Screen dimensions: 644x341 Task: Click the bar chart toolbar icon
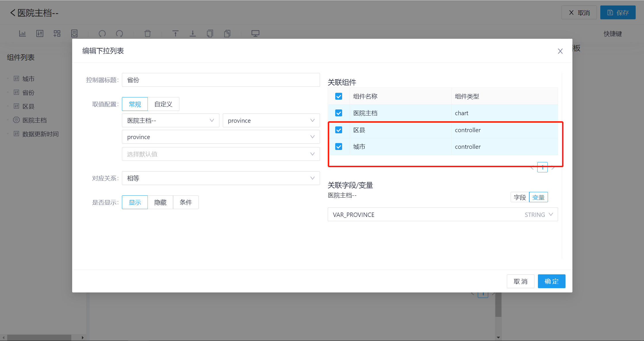pyautogui.click(x=22, y=34)
